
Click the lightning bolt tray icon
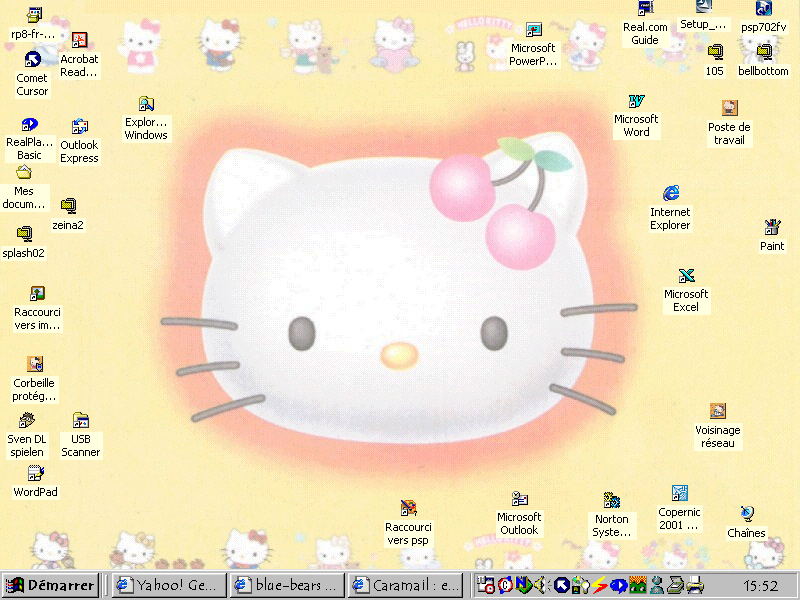[x=599, y=585]
